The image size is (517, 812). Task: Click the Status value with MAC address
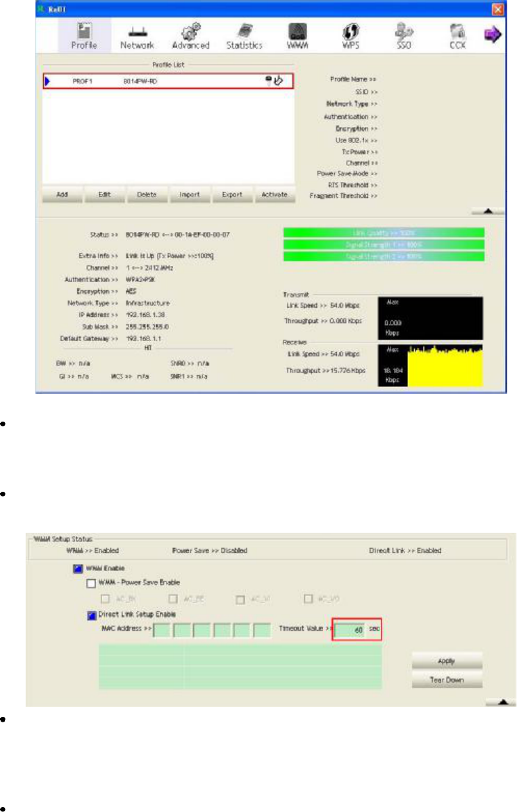pyautogui.click(x=178, y=235)
